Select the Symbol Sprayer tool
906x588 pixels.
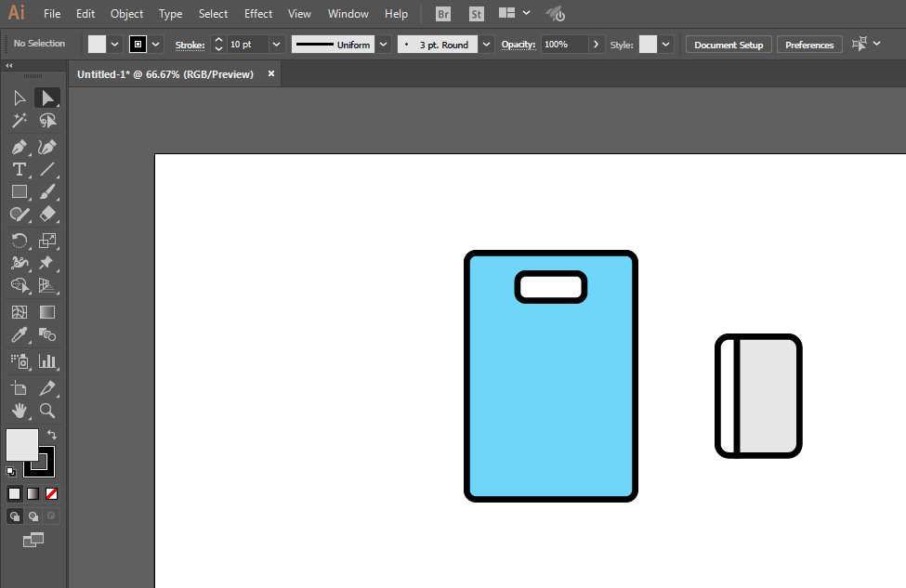pyautogui.click(x=20, y=361)
